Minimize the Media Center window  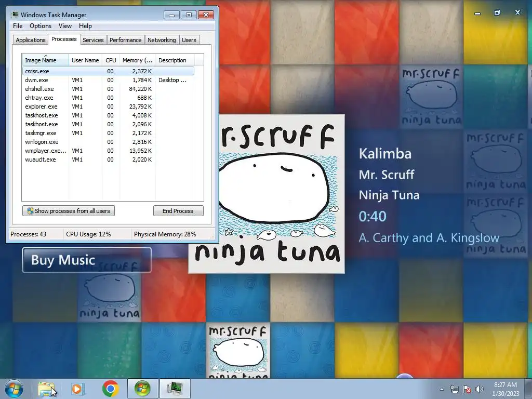click(477, 13)
